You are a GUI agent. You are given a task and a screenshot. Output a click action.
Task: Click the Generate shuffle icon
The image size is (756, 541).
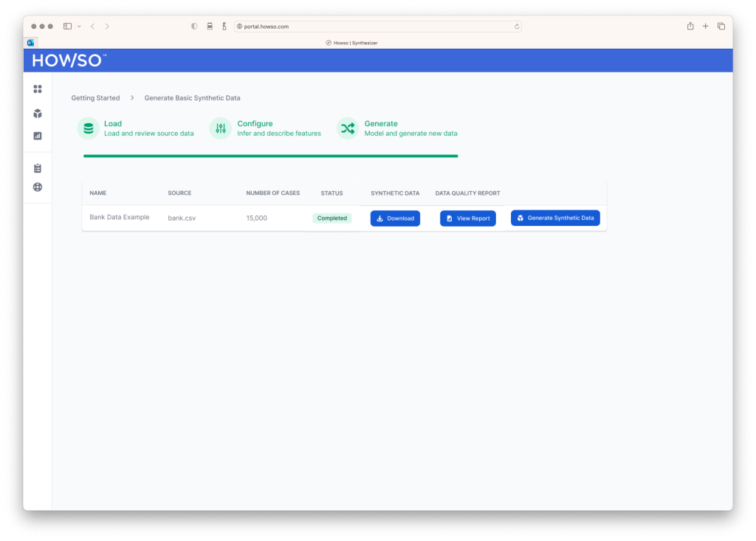[x=348, y=128]
